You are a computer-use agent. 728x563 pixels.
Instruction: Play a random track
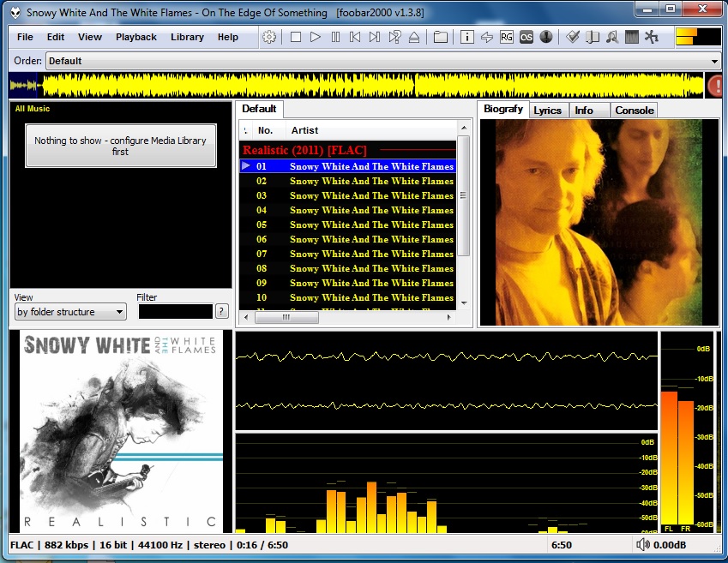click(394, 37)
